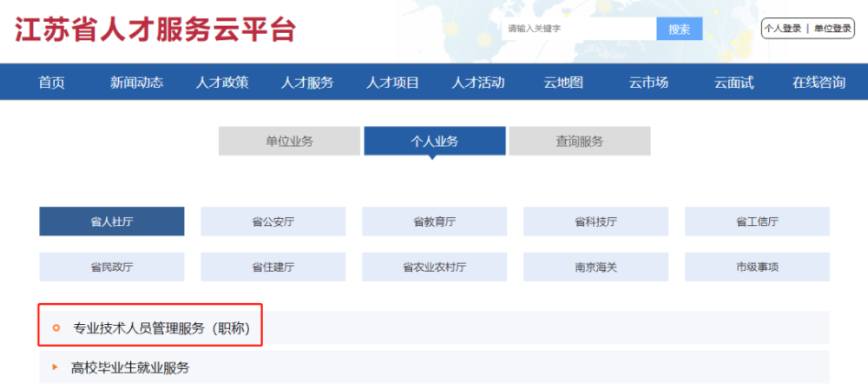Select the 个人业务 tab

tap(435, 142)
